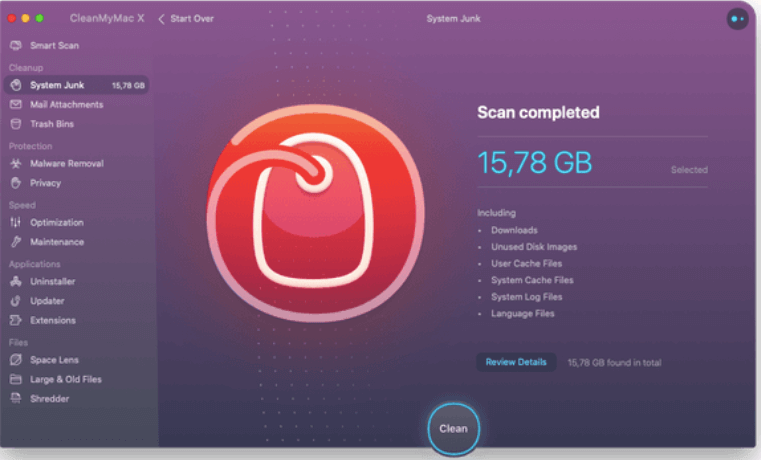This screenshot has width=761, height=460.
Task: Click the Mail Attachments envelope icon
Action: [x=16, y=104]
